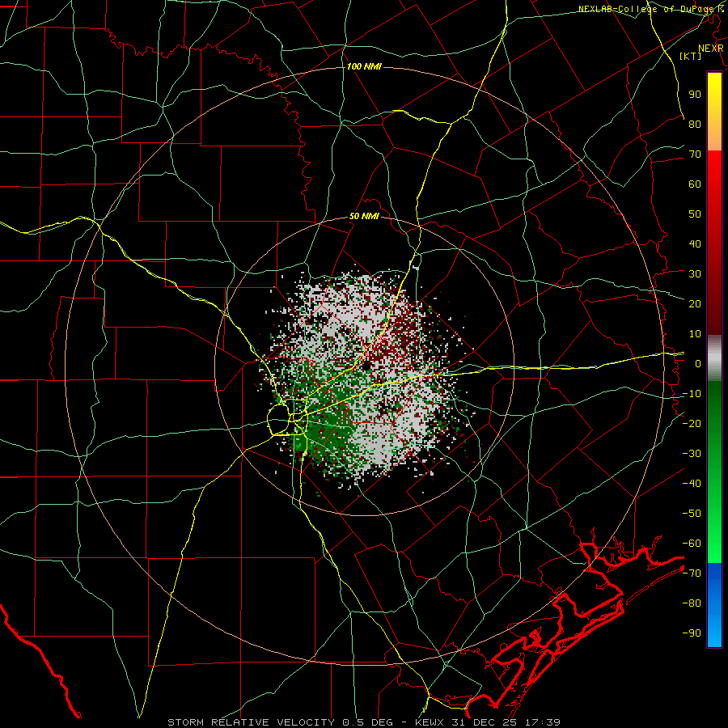Click the 100 NMI range ring label

364,66
